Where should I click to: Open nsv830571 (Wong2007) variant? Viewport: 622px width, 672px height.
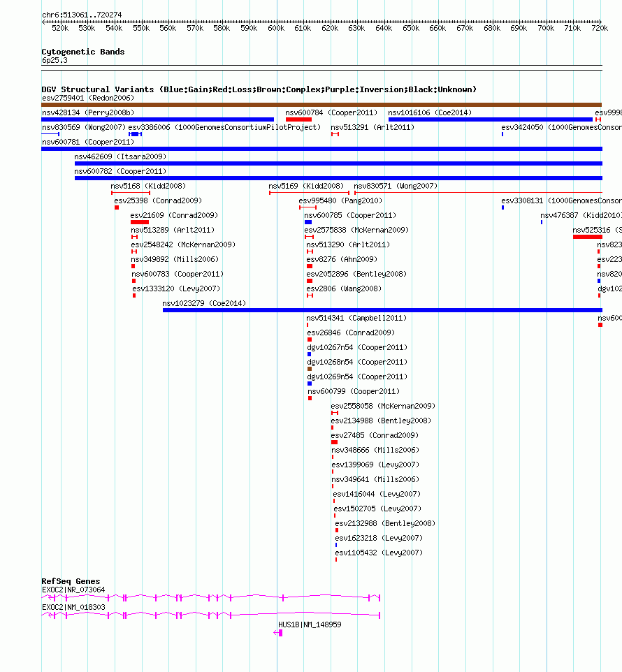point(396,186)
